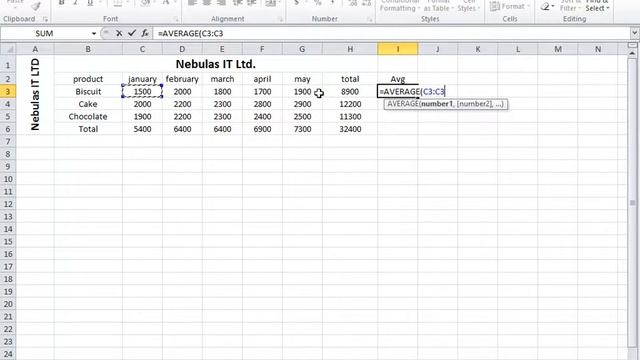The width and height of the screenshot is (640, 360).
Task: Click Cake april value 2800
Action: pos(262,104)
